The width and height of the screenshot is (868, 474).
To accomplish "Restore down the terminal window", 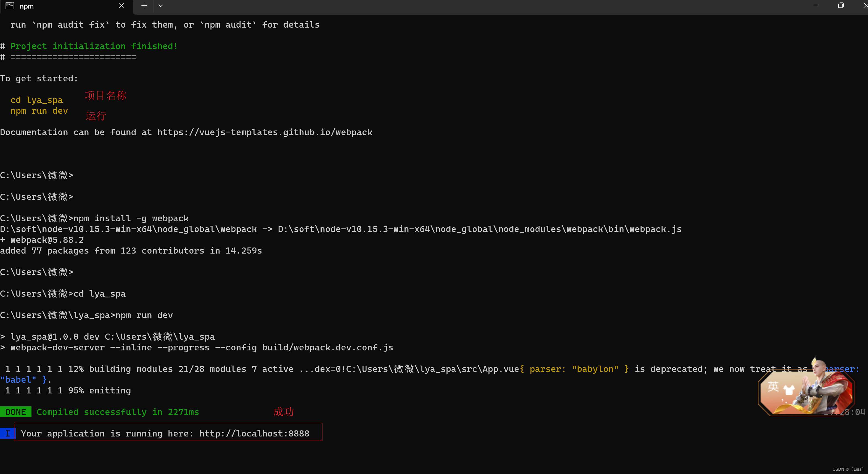I will [841, 6].
